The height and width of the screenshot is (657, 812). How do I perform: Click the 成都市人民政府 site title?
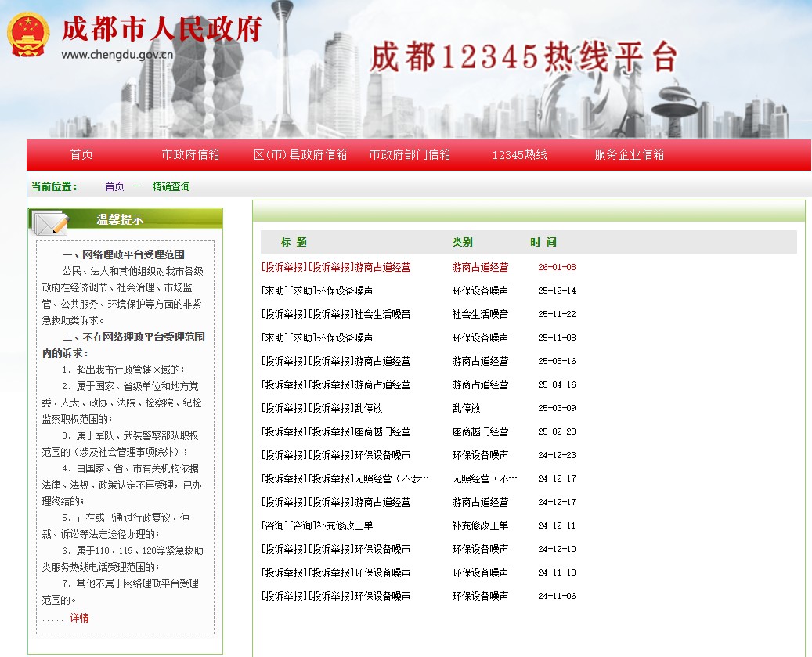pos(161,30)
